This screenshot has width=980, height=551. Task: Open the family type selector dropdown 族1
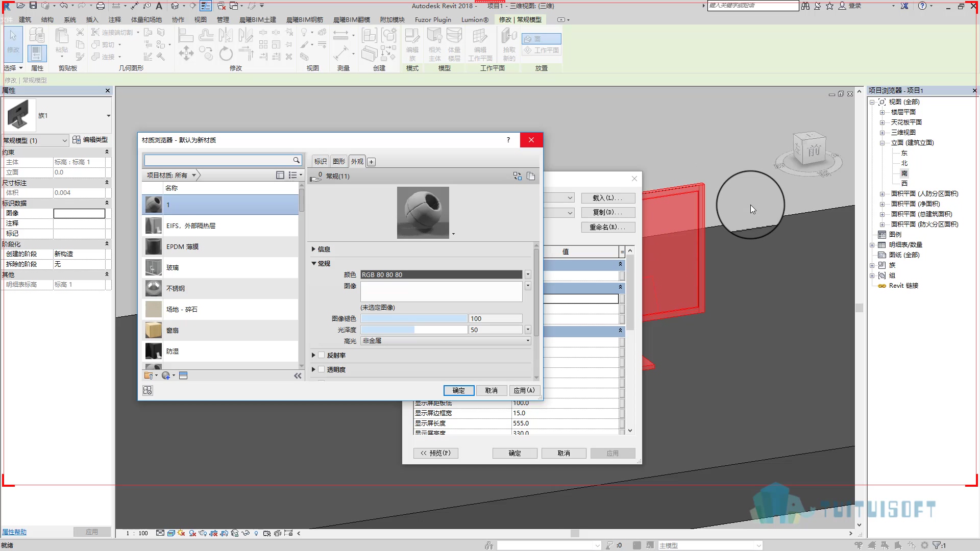(108, 116)
